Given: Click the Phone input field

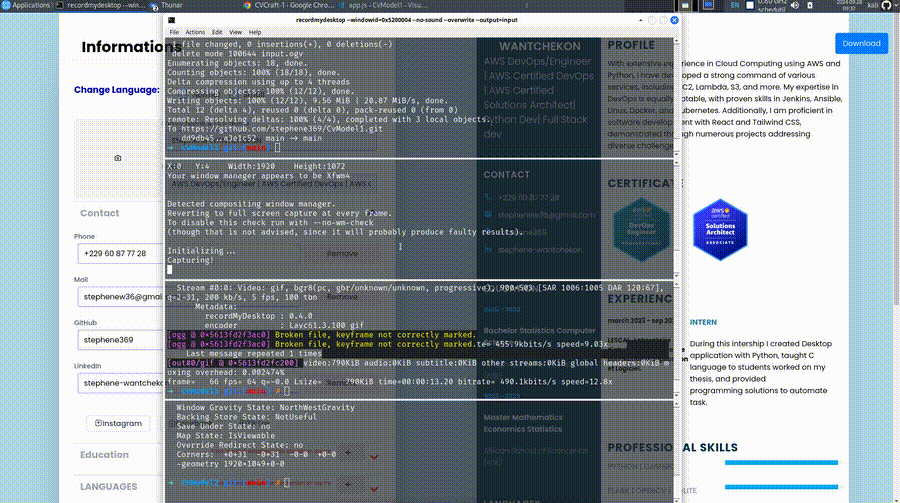Looking at the screenshot, I should pos(120,253).
